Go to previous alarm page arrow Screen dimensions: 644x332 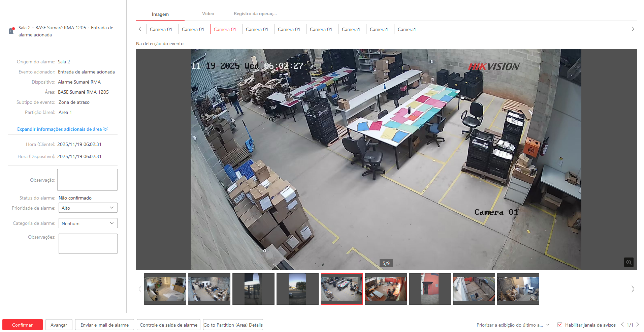click(622, 325)
